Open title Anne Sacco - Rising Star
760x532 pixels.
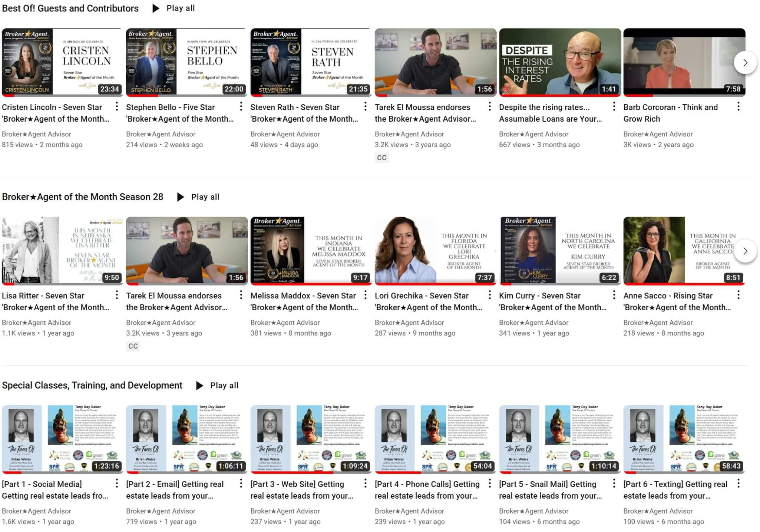pyautogui.click(x=677, y=301)
